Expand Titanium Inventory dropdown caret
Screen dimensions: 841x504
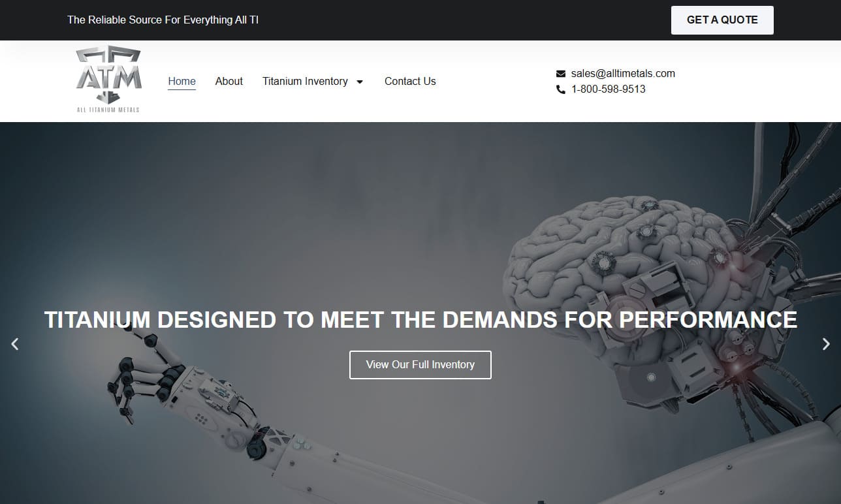point(360,82)
